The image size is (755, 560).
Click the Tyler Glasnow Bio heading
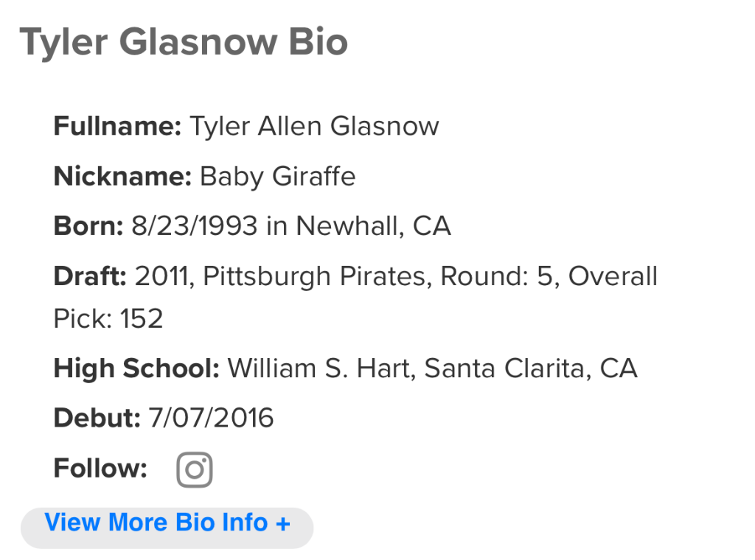[184, 42]
